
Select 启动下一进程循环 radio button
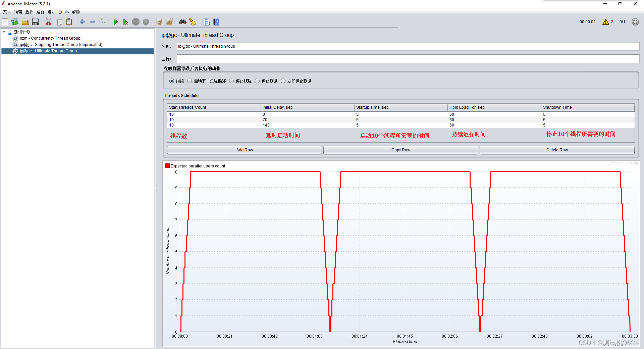(190, 81)
